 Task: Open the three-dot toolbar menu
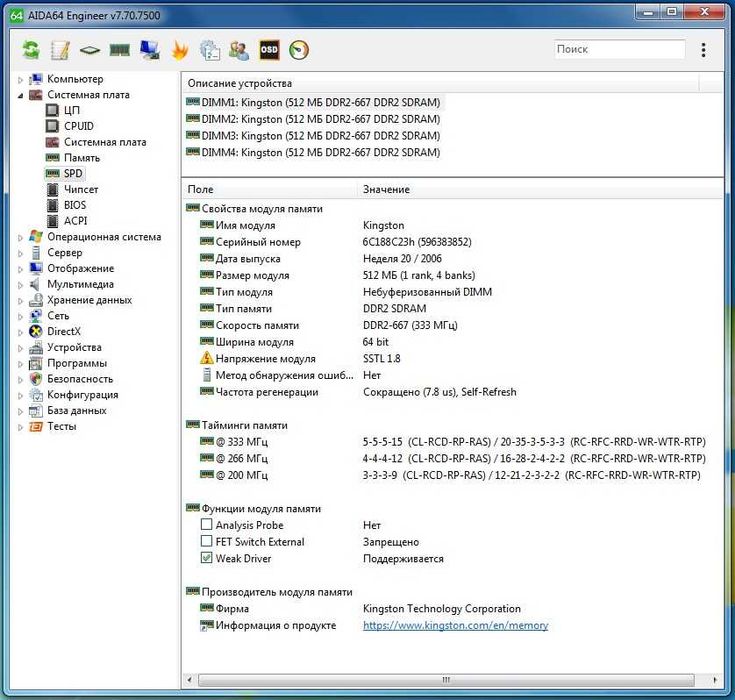click(x=703, y=50)
